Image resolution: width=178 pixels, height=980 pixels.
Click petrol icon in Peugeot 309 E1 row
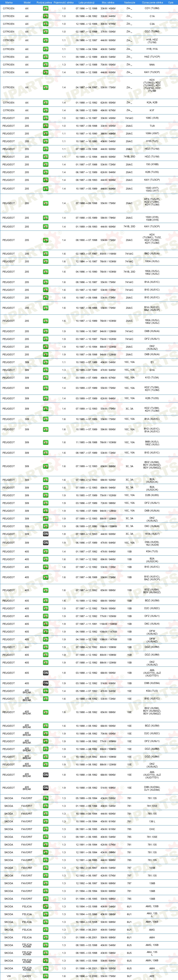click(x=46, y=362)
